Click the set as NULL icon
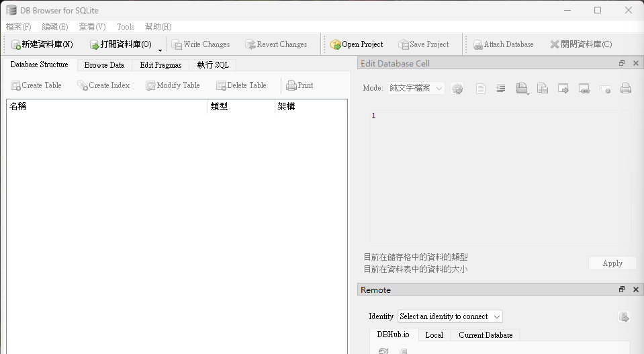 point(605,89)
